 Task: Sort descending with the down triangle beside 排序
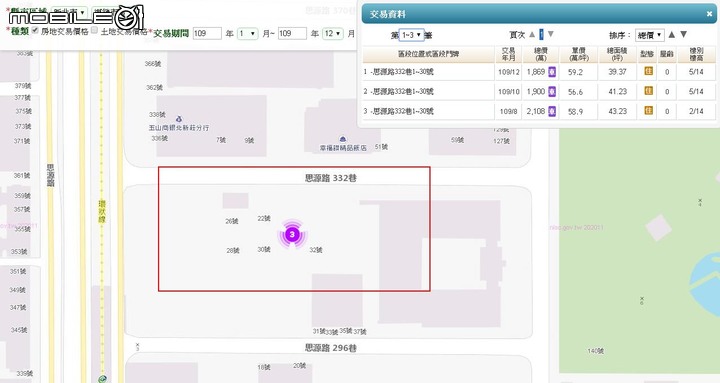[x=683, y=34]
